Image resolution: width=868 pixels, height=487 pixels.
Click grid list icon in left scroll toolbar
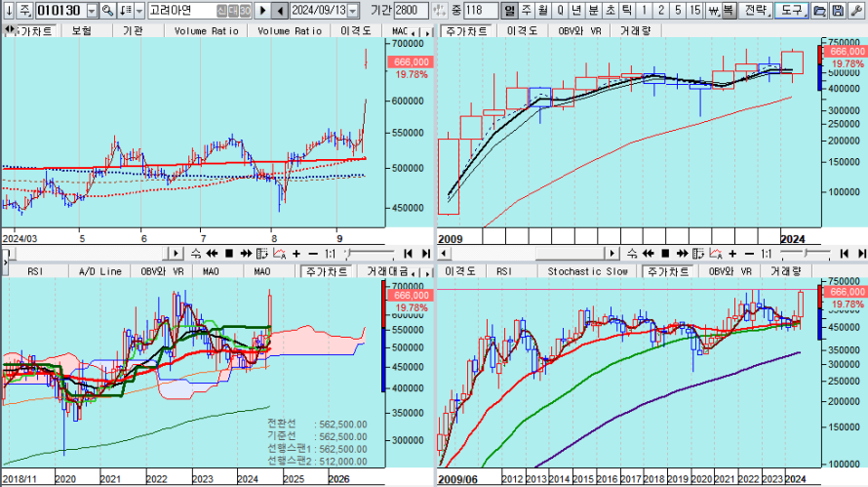pyautogui.click(x=262, y=254)
